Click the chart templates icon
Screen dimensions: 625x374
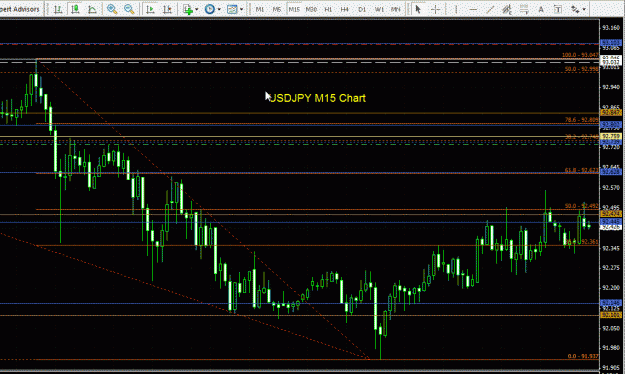click(232, 9)
